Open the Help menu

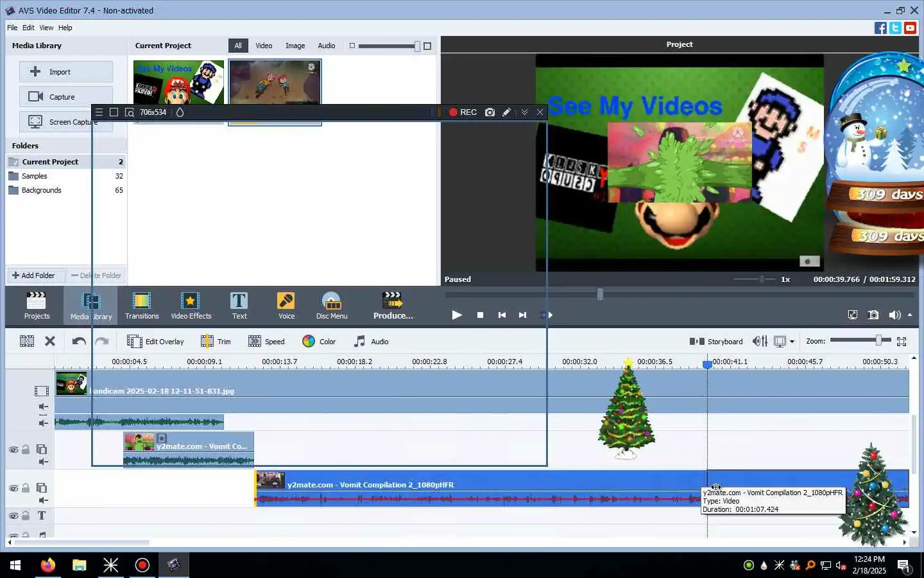point(65,28)
